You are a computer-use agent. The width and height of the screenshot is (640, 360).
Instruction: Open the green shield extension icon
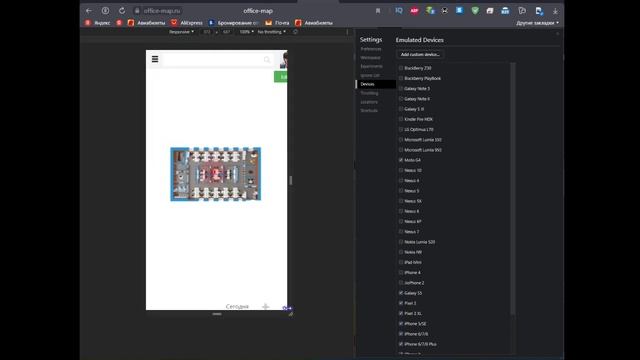(x=475, y=11)
